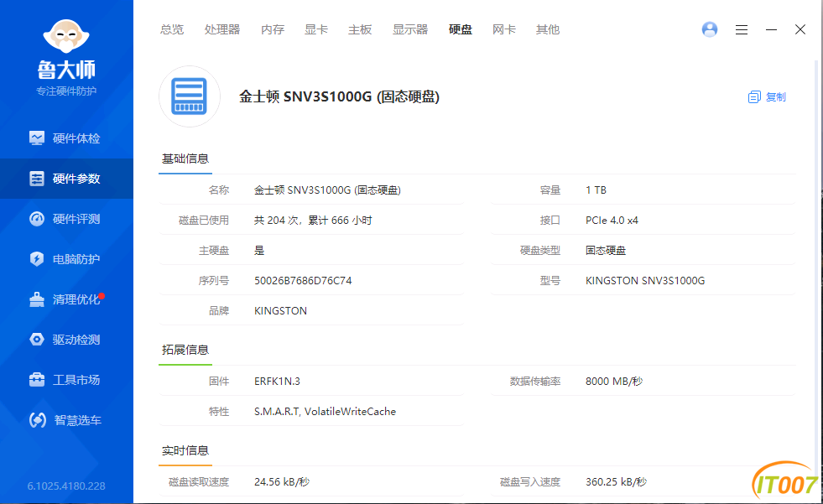Open 硬件体检 from the sidebar
Screen dimensions: 823x504
coord(66,138)
